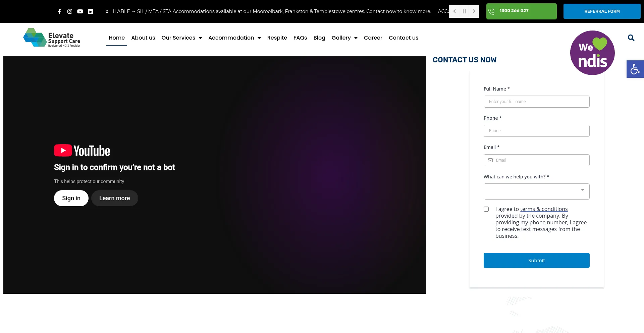Click the We love NDIS badge

(x=592, y=53)
